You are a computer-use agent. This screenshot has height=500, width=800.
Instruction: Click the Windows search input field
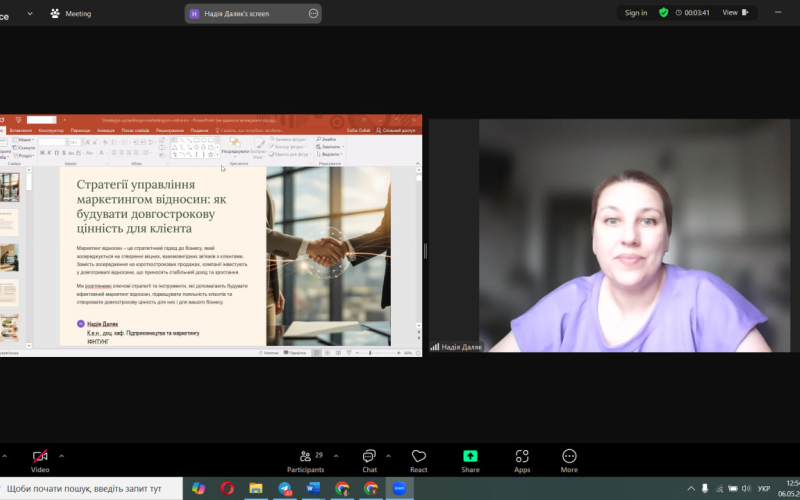point(91,488)
